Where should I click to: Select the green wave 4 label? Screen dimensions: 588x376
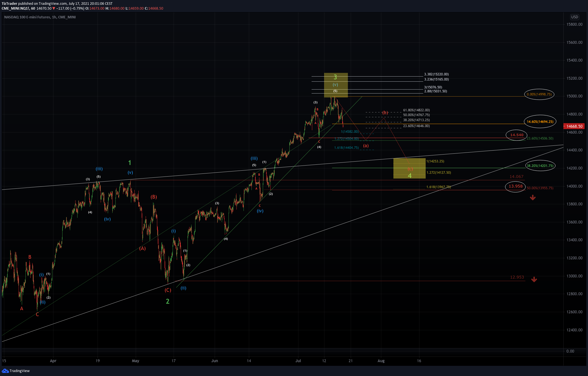click(x=410, y=176)
